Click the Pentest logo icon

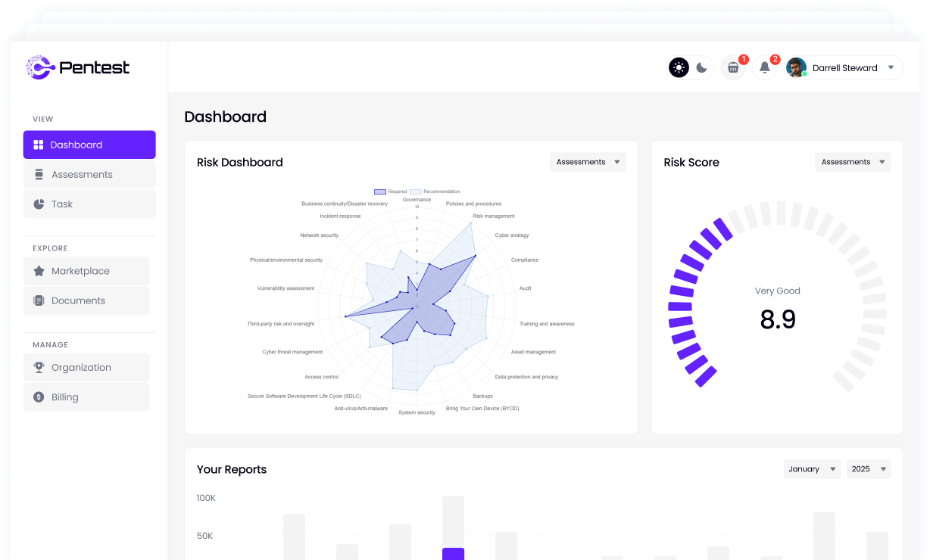tap(39, 67)
